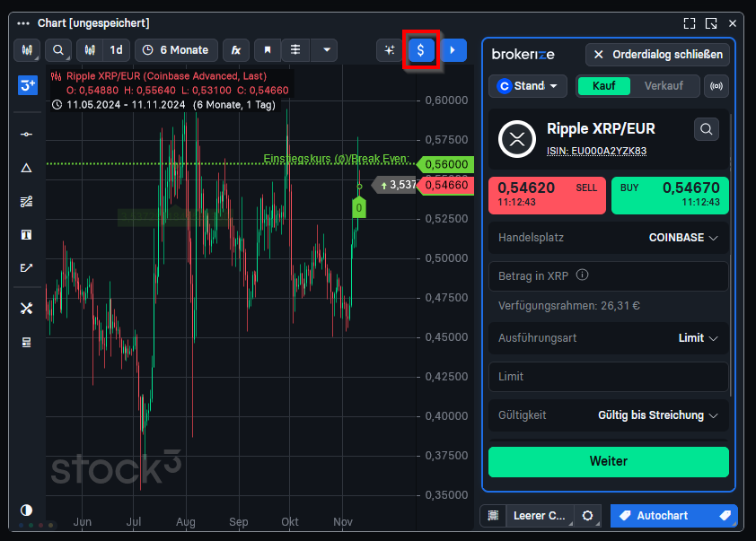756x541 pixels.
Task: Open the 6 Monate time range selector
Action: (177, 50)
